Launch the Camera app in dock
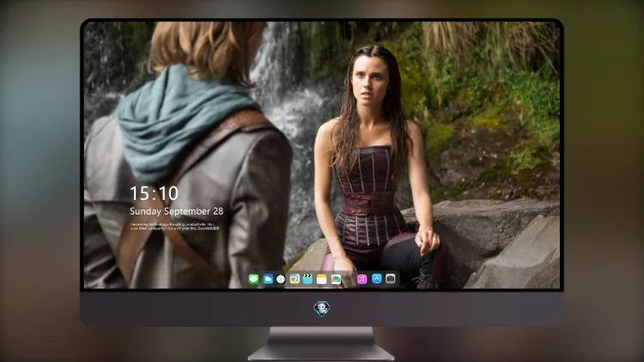This screenshot has height=362, width=644. 390,279
